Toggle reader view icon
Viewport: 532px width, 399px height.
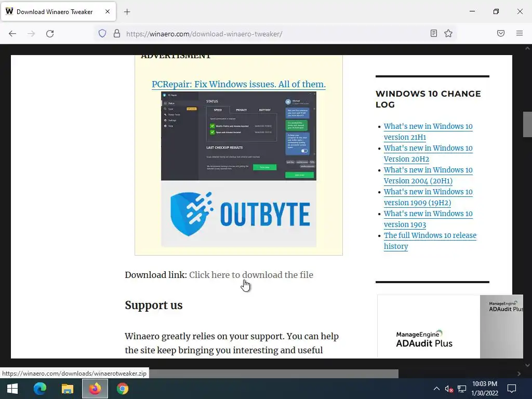coord(433,33)
